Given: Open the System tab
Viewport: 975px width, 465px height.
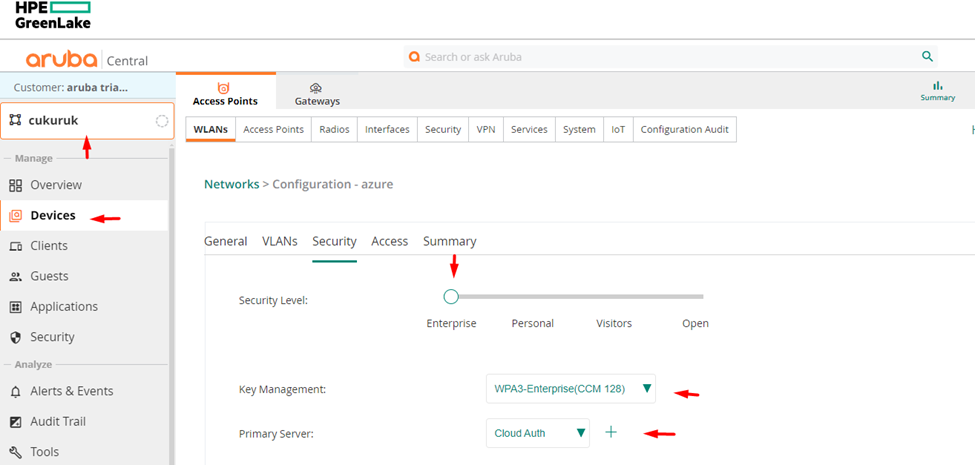Looking at the screenshot, I should click(x=579, y=129).
